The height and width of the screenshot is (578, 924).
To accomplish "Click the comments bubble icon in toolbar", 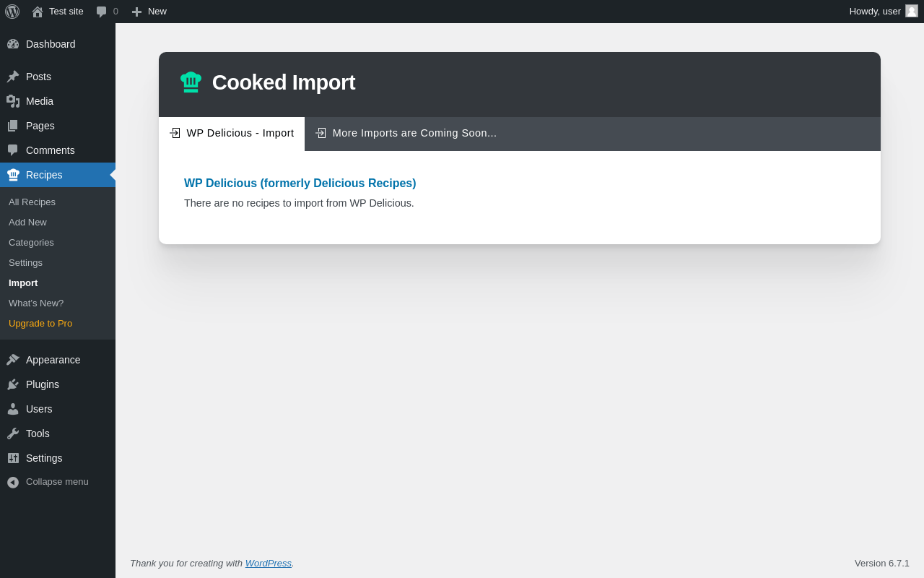I will point(102,12).
